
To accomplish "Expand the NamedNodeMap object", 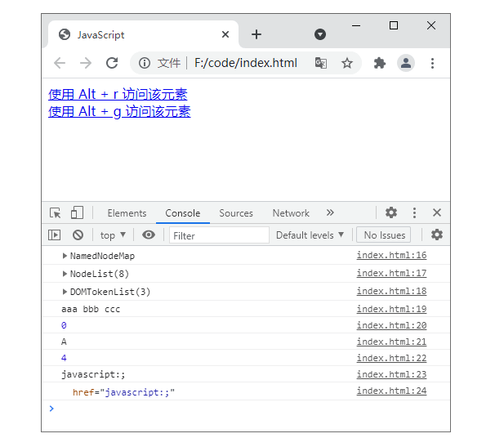I will pyautogui.click(x=65, y=256).
